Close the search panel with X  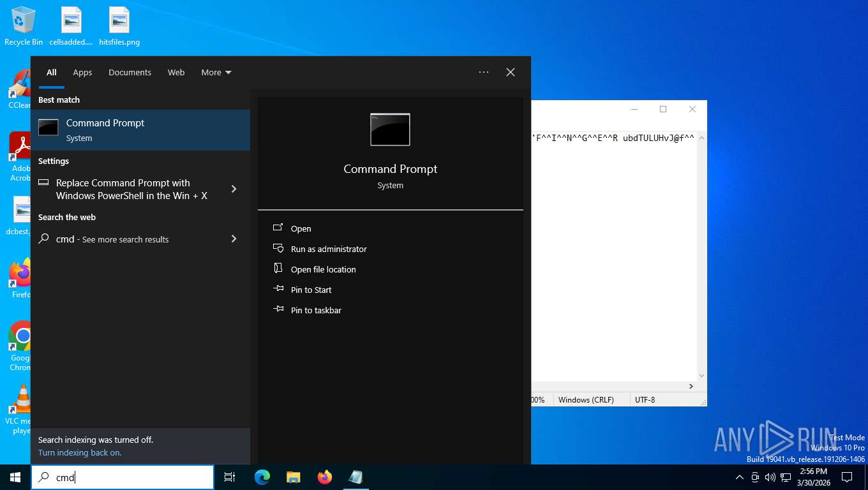[x=511, y=72]
